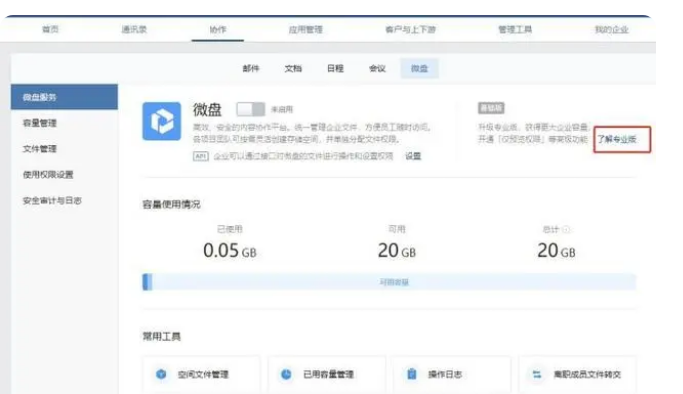Click the 0.05 GB used value

(x=230, y=250)
